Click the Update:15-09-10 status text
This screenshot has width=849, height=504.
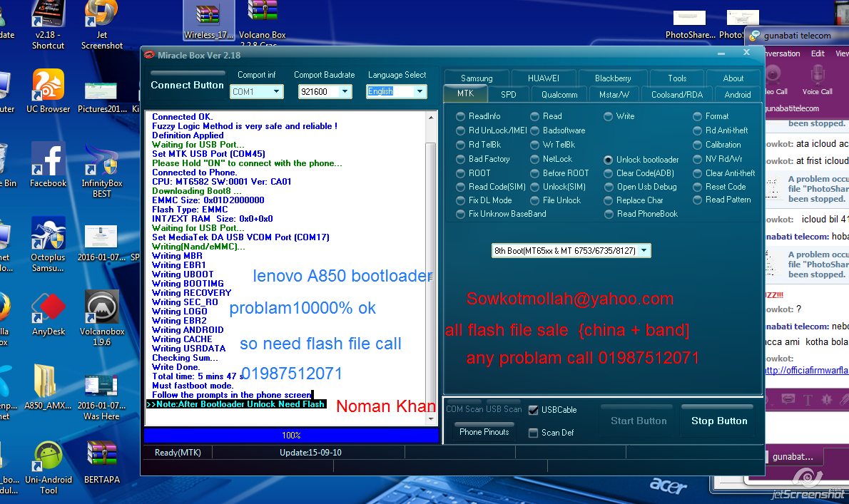(x=310, y=452)
